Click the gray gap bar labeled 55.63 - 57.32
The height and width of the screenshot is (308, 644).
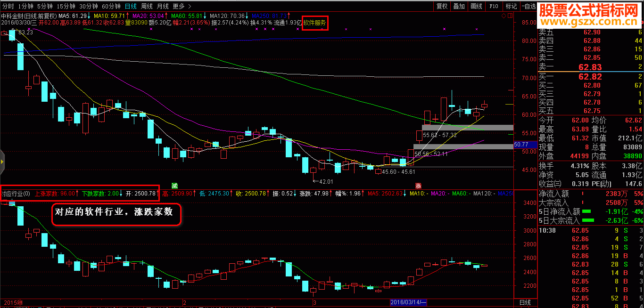[x=468, y=127]
